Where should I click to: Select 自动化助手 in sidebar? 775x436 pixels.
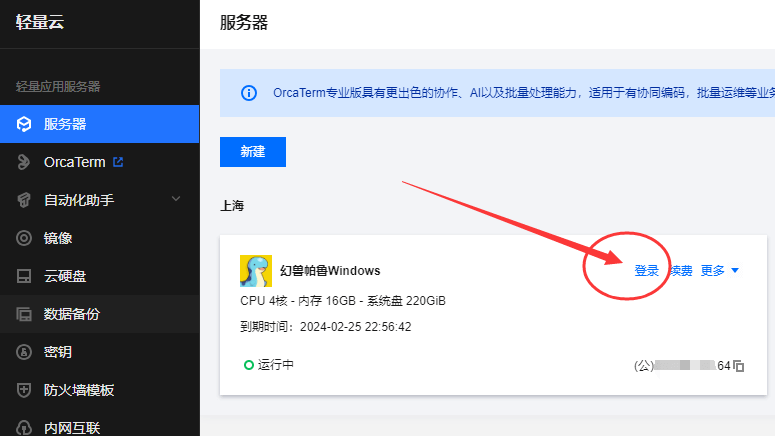click(x=99, y=200)
